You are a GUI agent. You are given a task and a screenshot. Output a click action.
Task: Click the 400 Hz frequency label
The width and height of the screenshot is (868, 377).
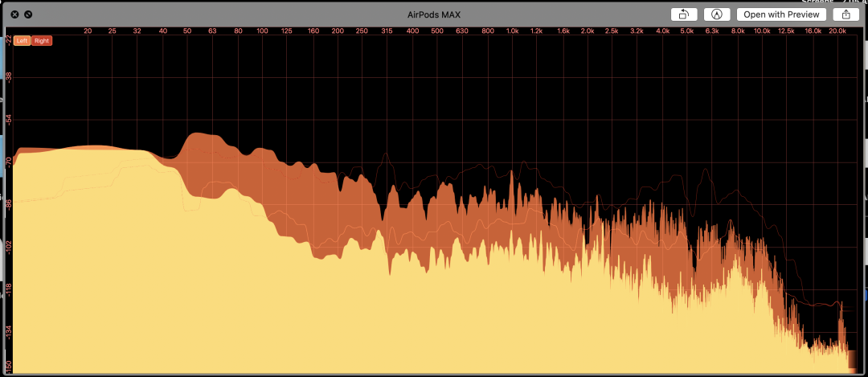click(x=412, y=31)
